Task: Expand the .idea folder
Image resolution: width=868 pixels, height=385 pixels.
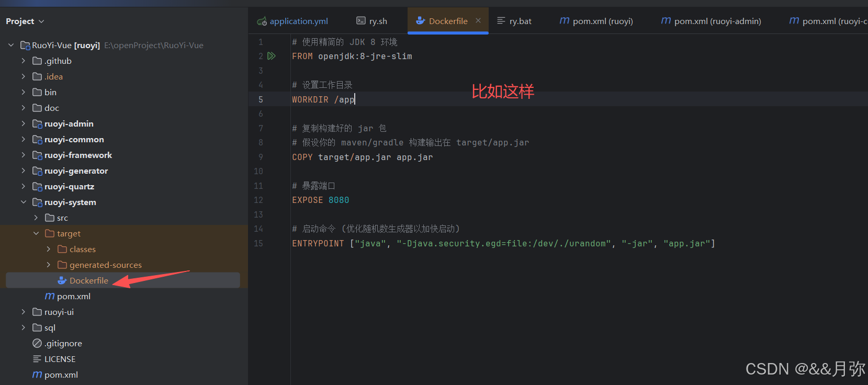Action: tap(24, 76)
